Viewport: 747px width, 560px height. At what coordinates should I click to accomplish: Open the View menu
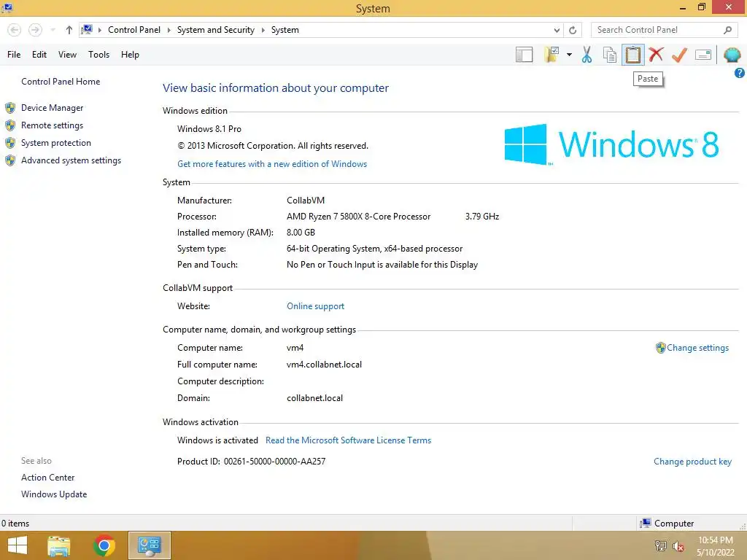[67, 55]
